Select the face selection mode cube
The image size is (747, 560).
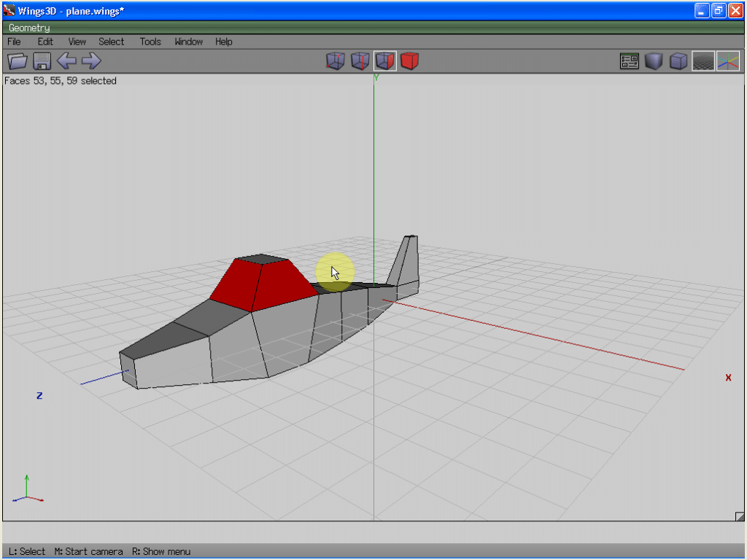click(384, 61)
